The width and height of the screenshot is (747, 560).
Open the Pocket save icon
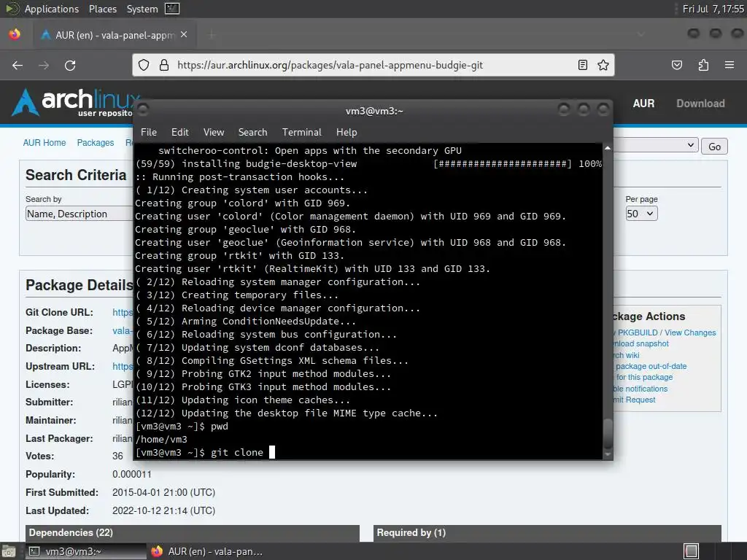[x=677, y=65]
